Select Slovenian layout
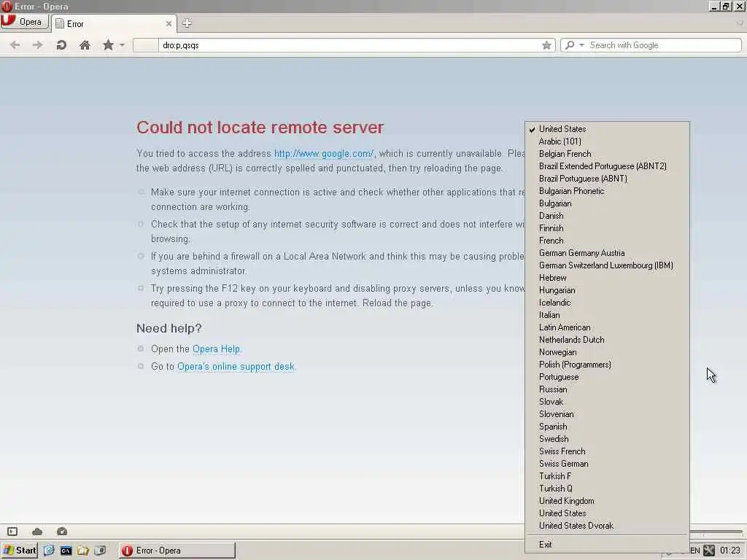 (x=608, y=414)
